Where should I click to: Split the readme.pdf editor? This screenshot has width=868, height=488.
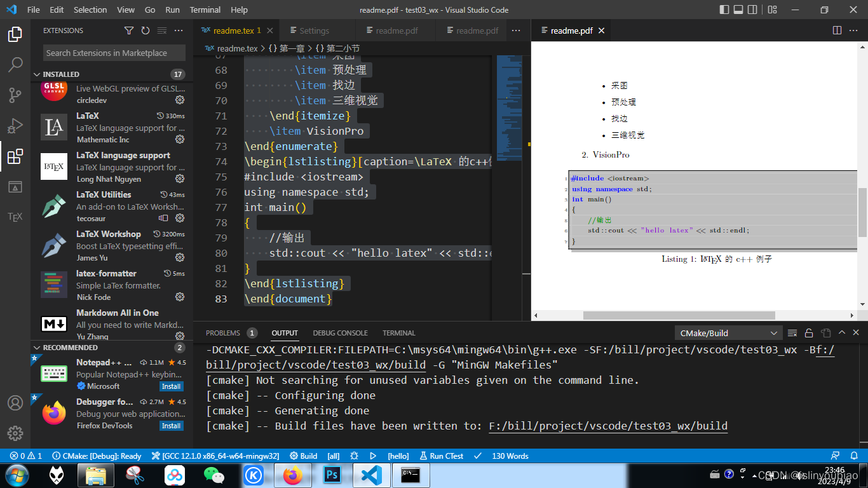(x=836, y=30)
